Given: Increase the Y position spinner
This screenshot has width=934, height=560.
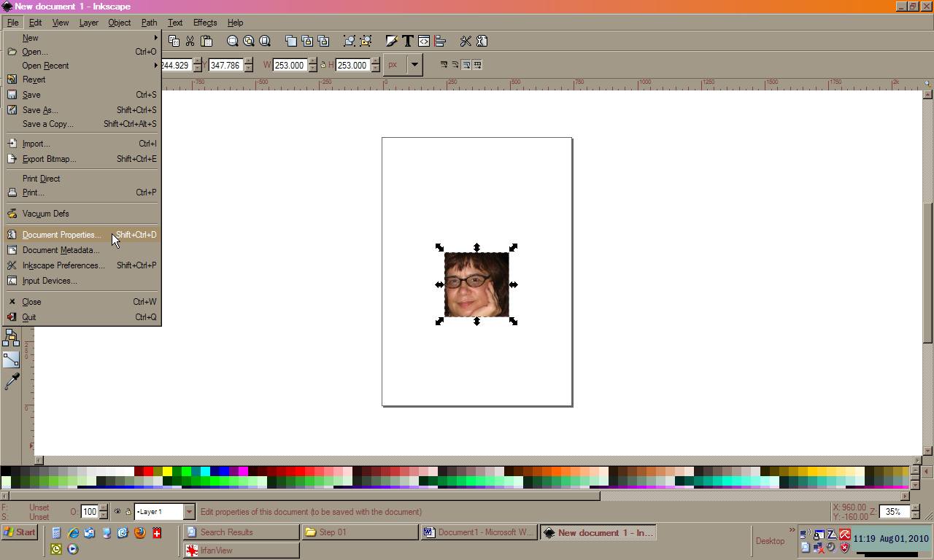Looking at the screenshot, I should [250, 61].
